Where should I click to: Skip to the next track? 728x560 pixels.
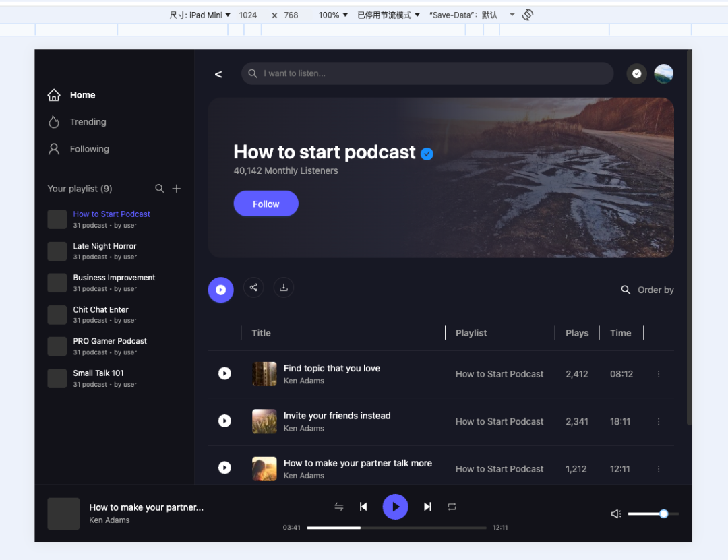pyautogui.click(x=427, y=507)
